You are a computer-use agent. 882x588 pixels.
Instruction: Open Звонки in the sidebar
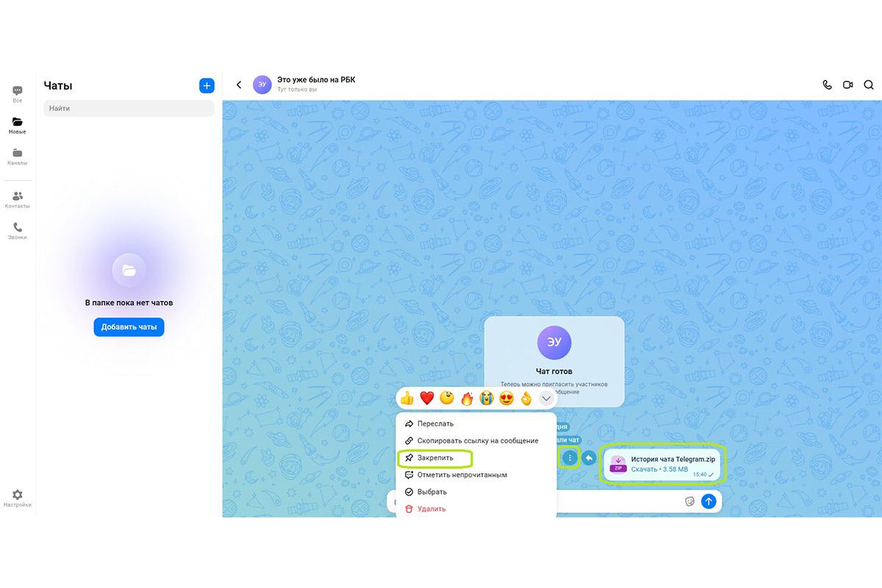click(18, 231)
